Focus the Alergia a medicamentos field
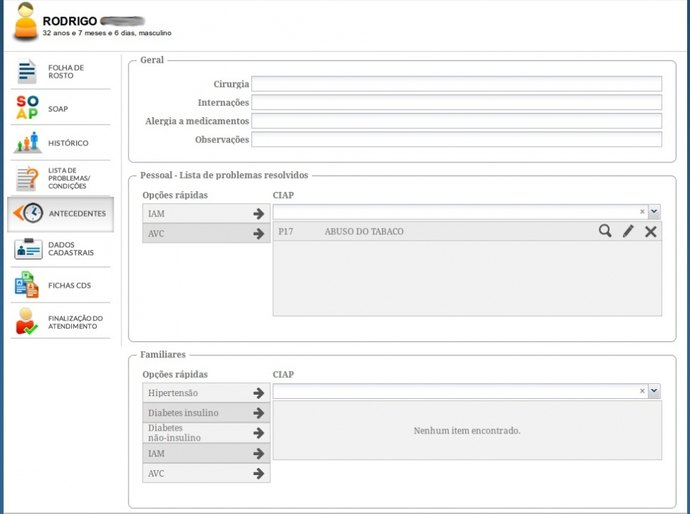The width and height of the screenshot is (690, 514). 456,121
